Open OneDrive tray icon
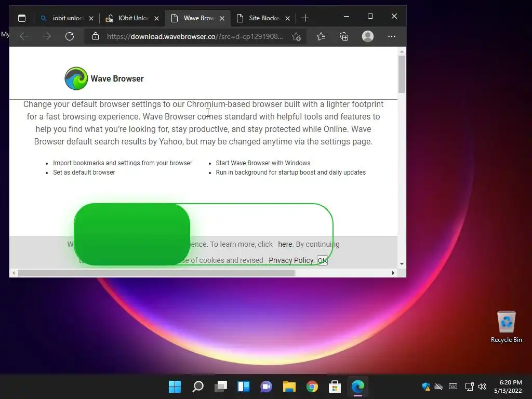Image resolution: width=532 pixels, height=399 pixels. [x=438, y=387]
